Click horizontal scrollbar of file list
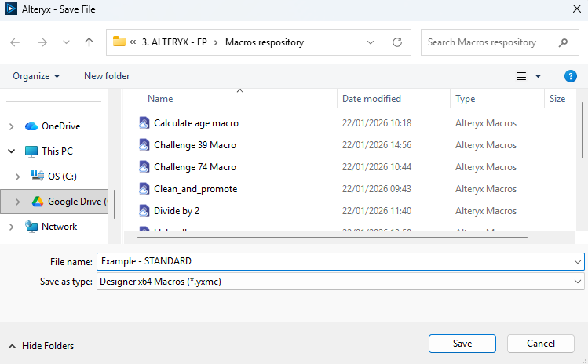Screen dimensions: 588x364 [x=332, y=237]
